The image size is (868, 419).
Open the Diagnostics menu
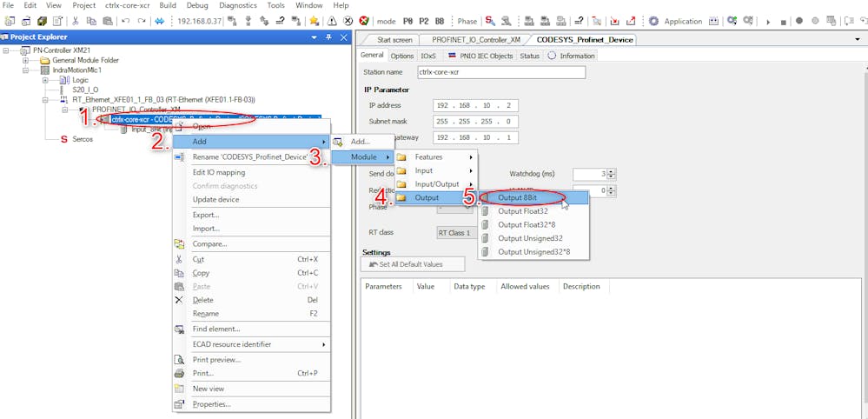238,5
